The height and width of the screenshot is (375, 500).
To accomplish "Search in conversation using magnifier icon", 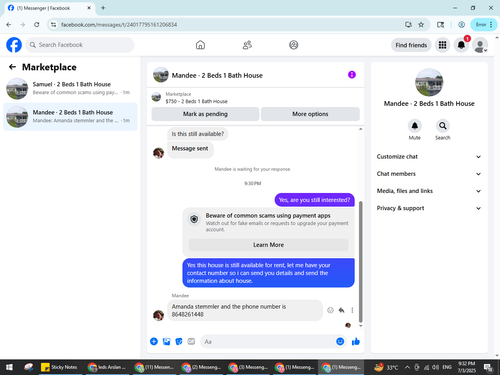I will coord(443,126).
